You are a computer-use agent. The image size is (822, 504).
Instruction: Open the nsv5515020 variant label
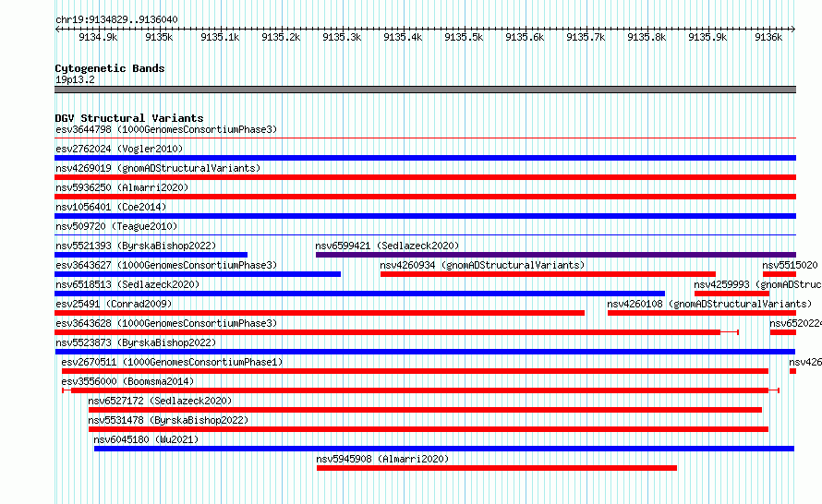790,265
